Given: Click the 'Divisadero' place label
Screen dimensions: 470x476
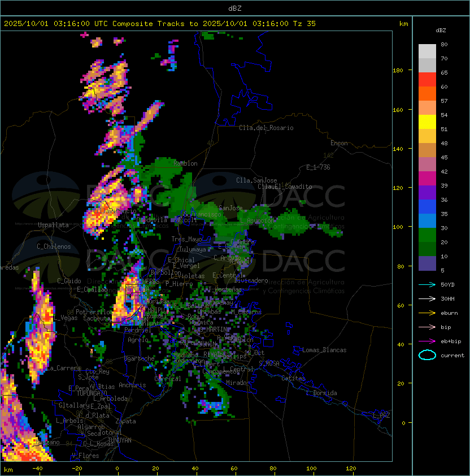Looking at the screenshot, I should [251, 280].
